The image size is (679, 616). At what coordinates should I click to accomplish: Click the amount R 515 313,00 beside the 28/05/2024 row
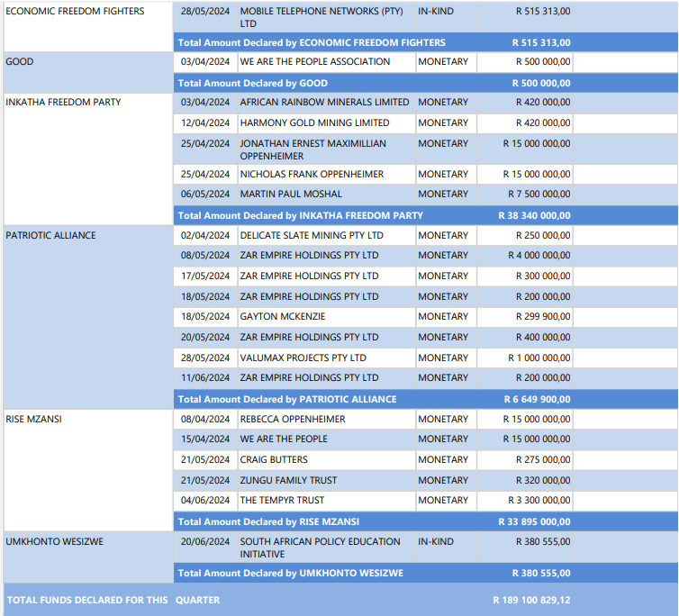pyautogui.click(x=543, y=12)
